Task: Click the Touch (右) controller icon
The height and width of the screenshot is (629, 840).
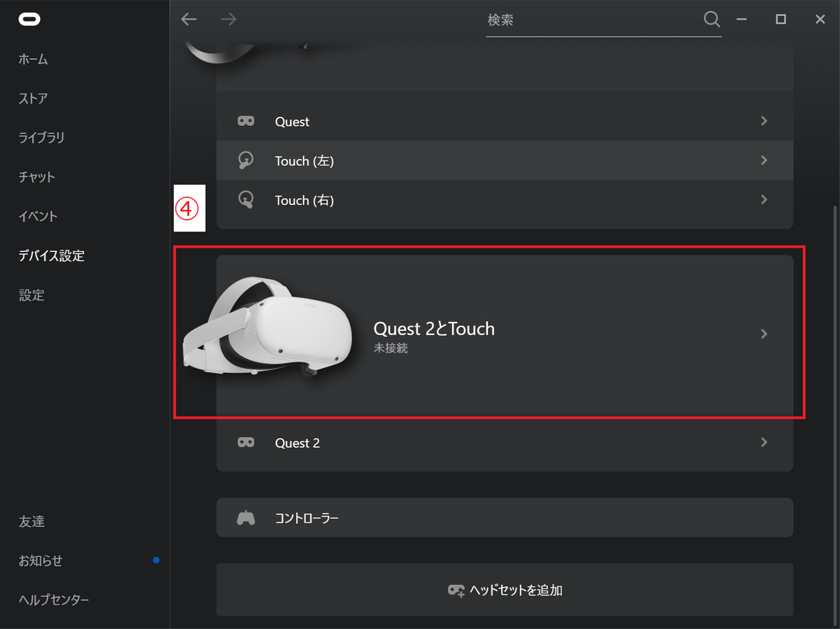Action: (x=246, y=199)
